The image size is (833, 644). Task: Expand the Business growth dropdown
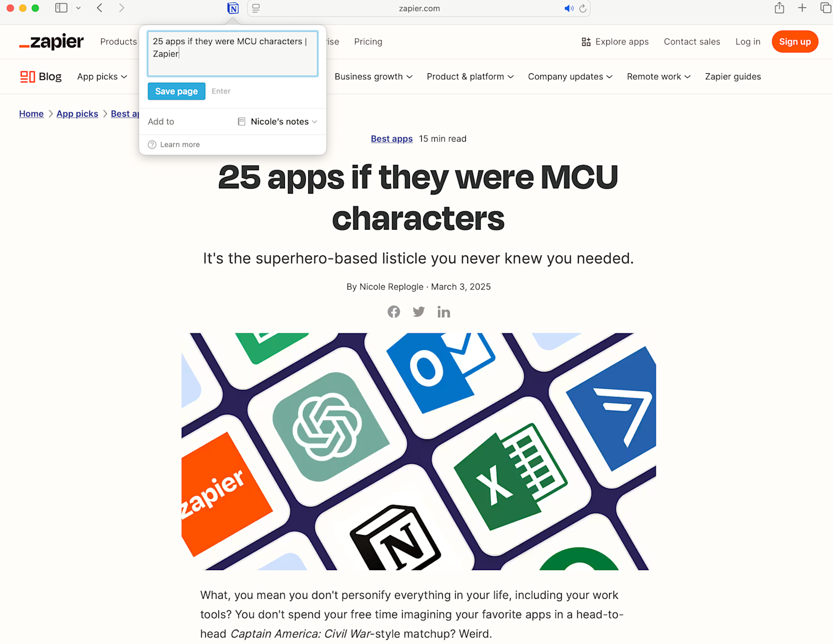[x=374, y=77]
